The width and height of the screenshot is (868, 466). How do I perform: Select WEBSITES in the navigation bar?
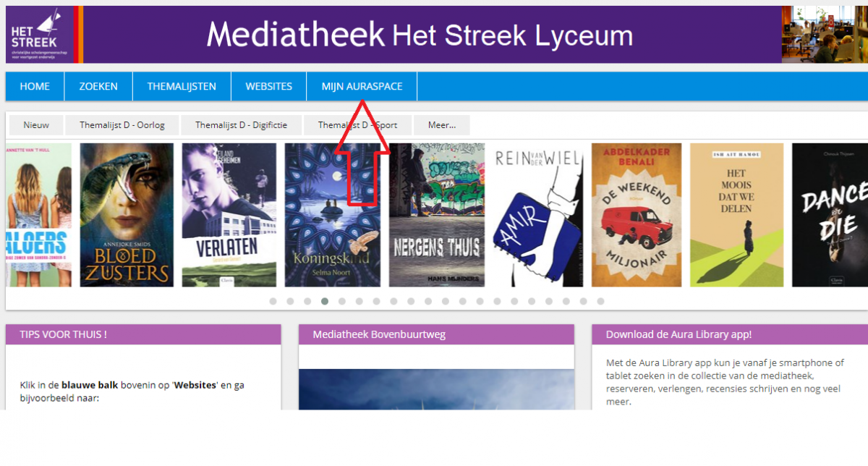pos(269,86)
